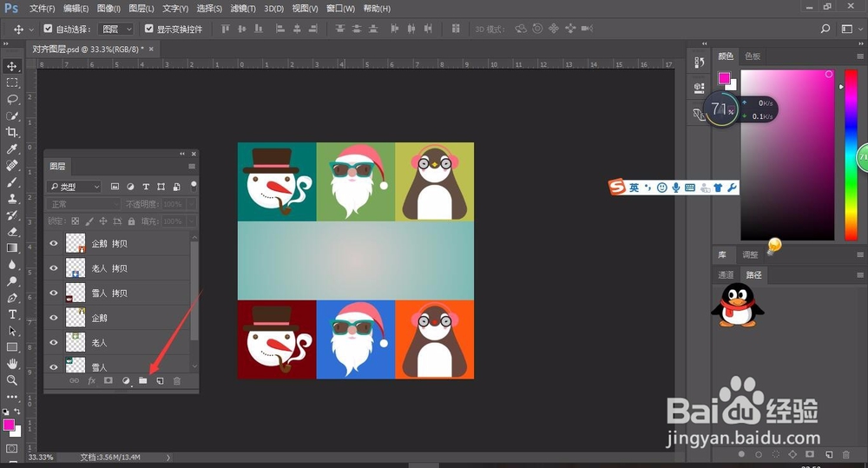Toggle the 自动选择 checkbox

click(48, 29)
